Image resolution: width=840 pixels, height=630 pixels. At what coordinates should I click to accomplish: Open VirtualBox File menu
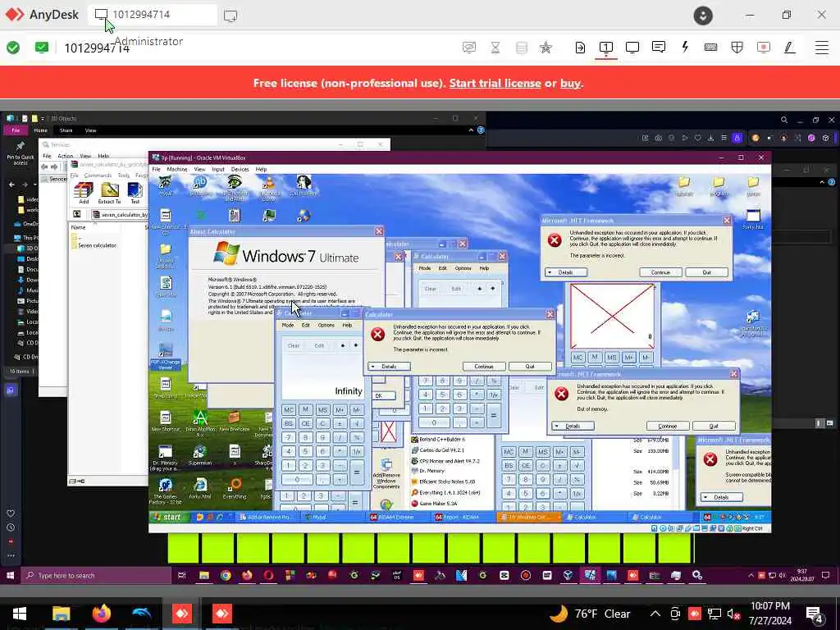pos(157,169)
